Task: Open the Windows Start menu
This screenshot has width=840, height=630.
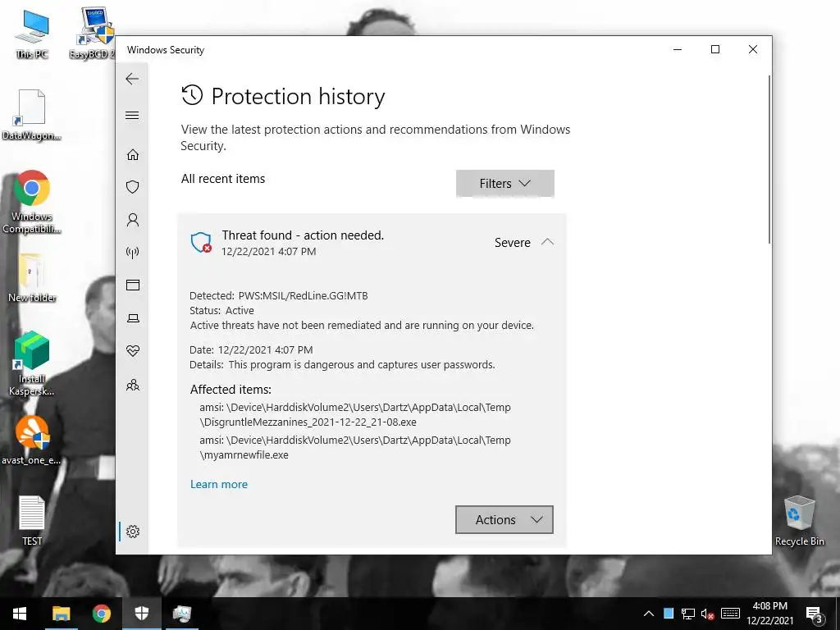Action: tap(20, 614)
